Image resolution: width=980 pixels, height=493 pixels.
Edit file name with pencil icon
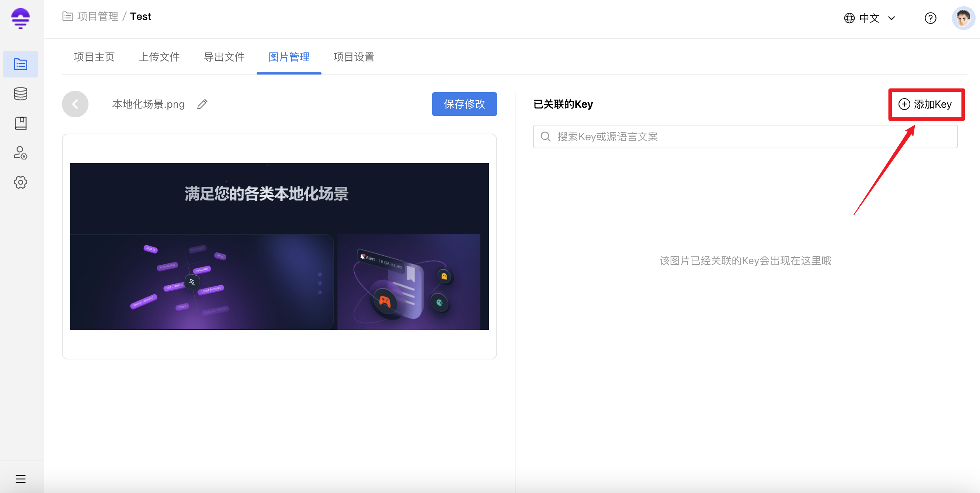coord(202,104)
